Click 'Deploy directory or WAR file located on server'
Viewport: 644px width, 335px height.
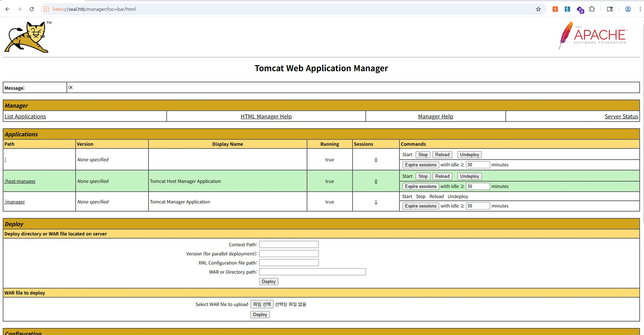point(56,234)
